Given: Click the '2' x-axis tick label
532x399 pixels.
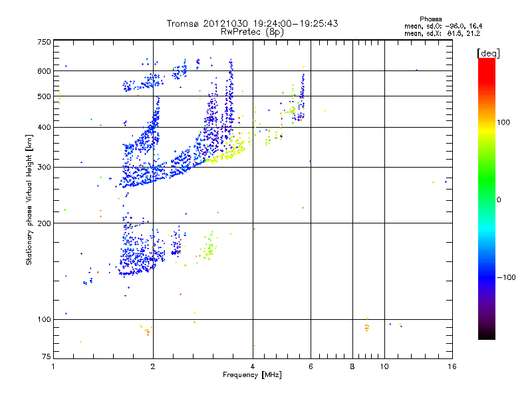Looking at the screenshot, I should tap(153, 366).
